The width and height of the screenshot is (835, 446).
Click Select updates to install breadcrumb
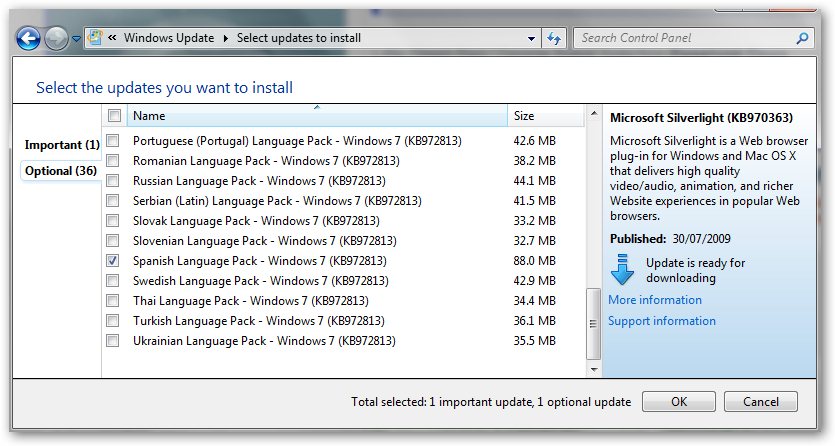click(299, 38)
